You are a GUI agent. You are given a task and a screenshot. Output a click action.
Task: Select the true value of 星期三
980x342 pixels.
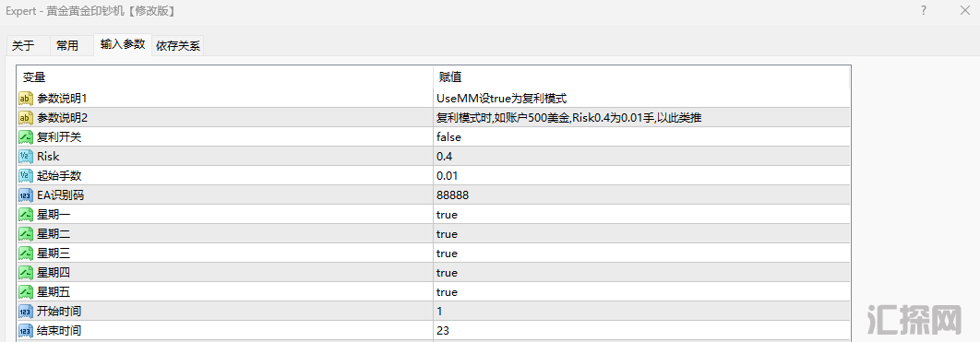[641, 254]
